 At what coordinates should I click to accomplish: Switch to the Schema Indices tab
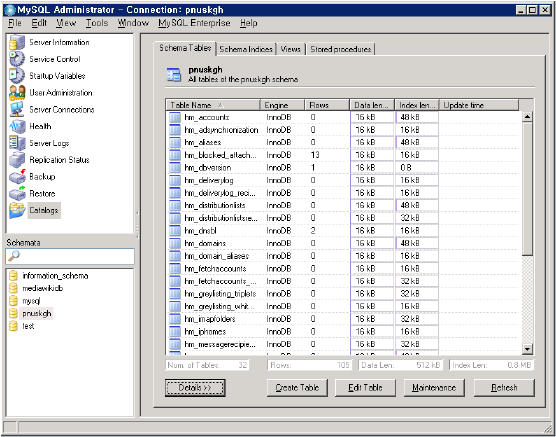(x=246, y=49)
